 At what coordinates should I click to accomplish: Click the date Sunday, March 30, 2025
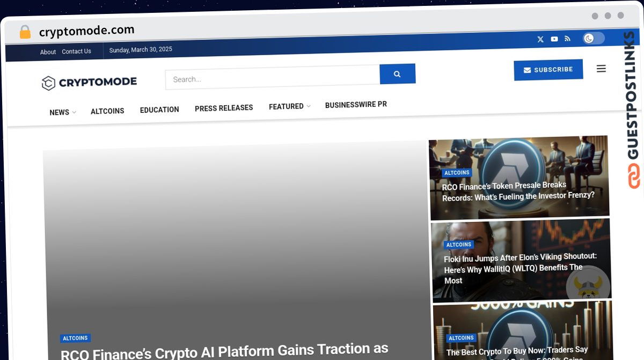pos(141,49)
